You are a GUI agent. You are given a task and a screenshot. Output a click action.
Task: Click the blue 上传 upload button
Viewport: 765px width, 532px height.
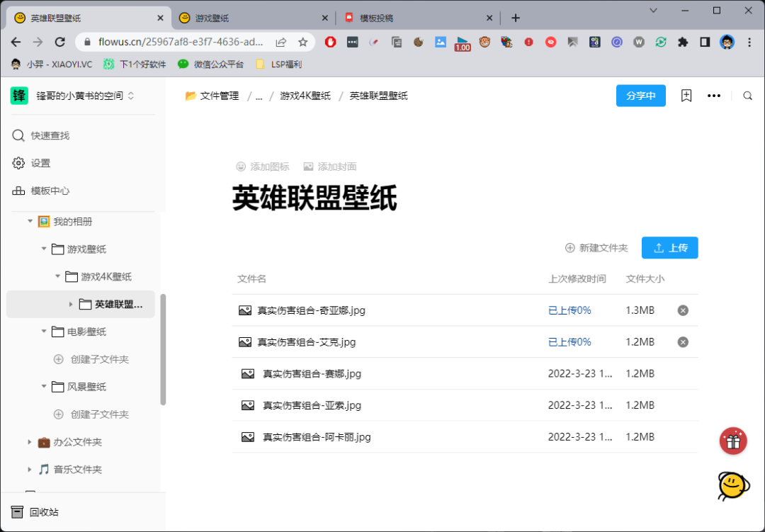point(669,248)
